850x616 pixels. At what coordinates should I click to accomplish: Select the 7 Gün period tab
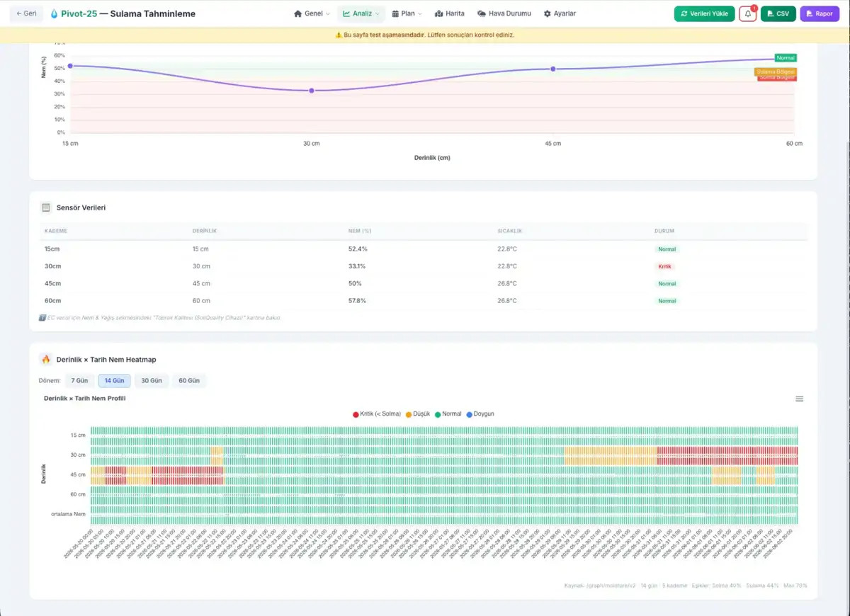[x=79, y=380]
